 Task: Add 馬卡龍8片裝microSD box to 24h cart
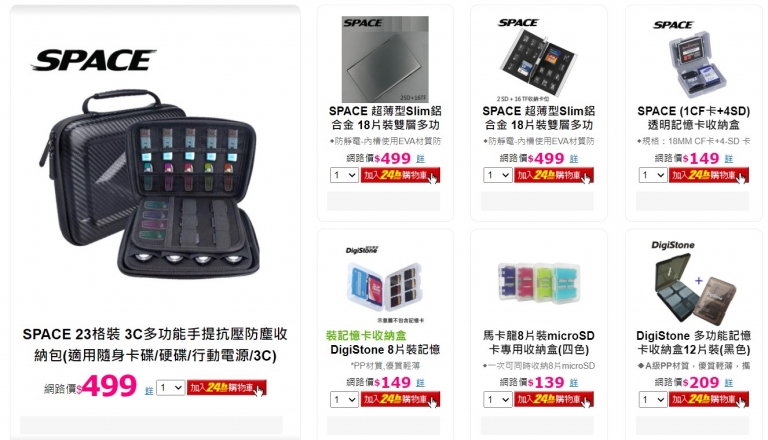coord(553,399)
